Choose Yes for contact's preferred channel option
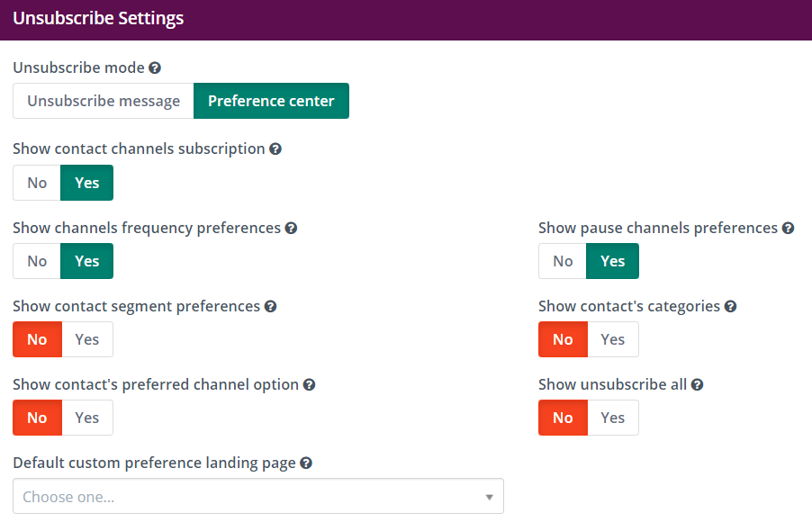 pyautogui.click(x=87, y=418)
